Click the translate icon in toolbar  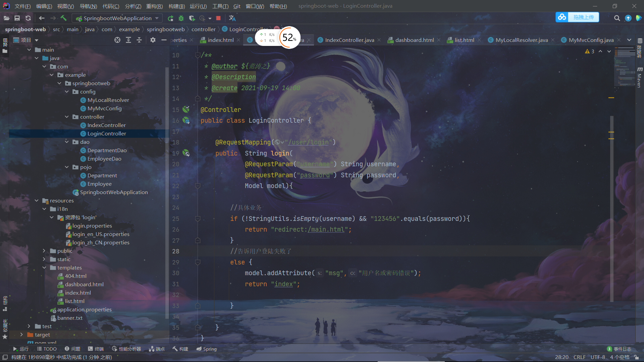coord(232,18)
